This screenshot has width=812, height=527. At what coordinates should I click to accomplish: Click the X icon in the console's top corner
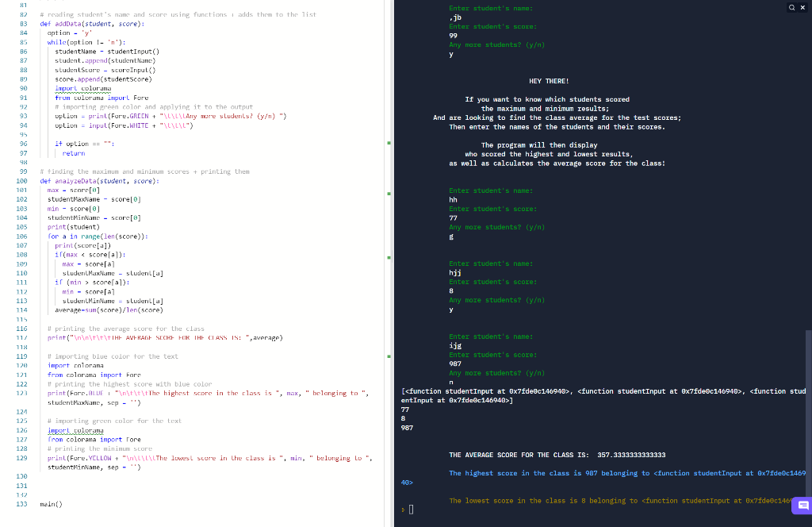[802, 6]
